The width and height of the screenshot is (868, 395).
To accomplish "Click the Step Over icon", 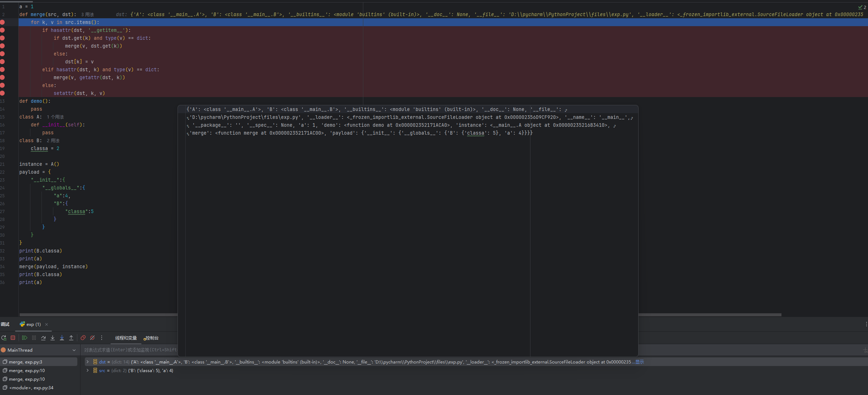I will [43, 338].
